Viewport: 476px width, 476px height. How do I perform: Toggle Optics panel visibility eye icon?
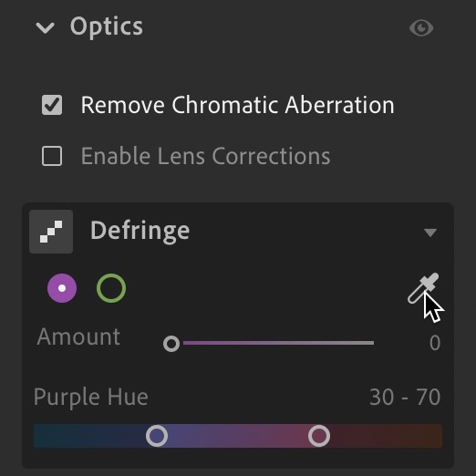click(421, 28)
